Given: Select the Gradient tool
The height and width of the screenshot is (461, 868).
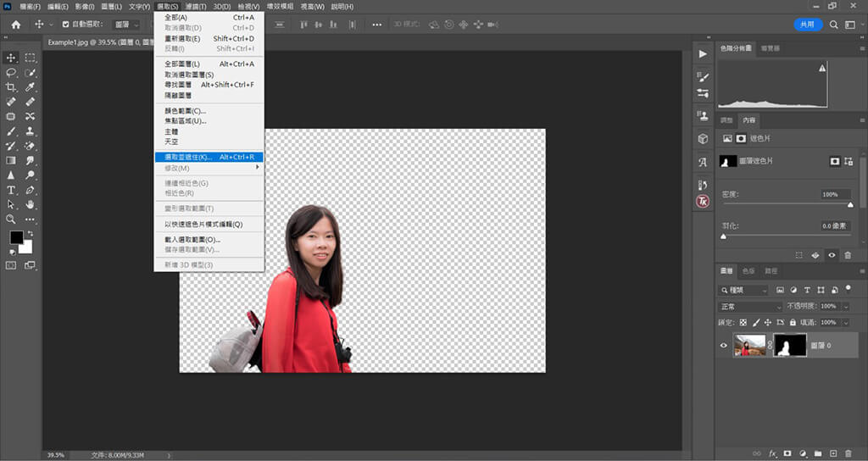Looking at the screenshot, I should [x=10, y=160].
